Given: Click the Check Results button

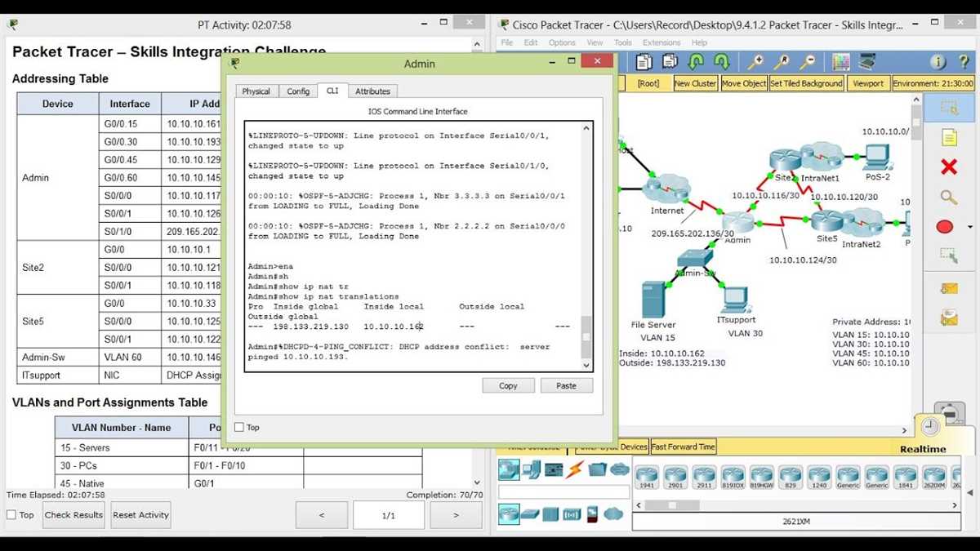Looking at the screenshot, I should 73,515.
